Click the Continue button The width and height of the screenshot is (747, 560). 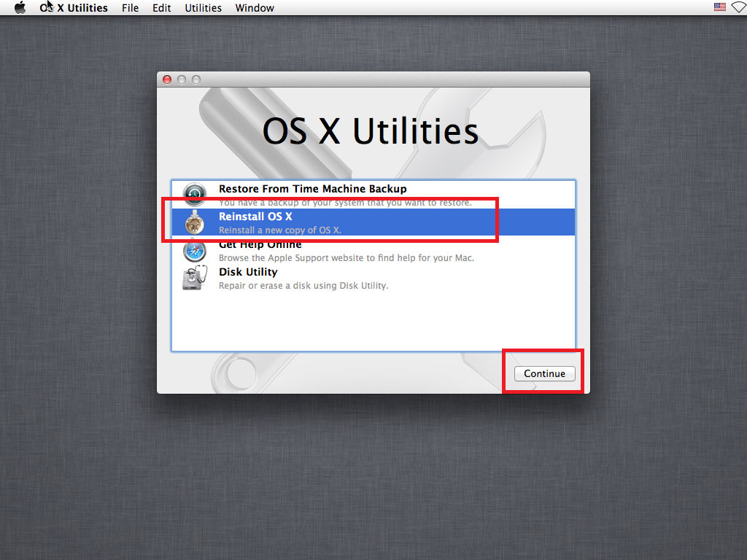point(544,373)
